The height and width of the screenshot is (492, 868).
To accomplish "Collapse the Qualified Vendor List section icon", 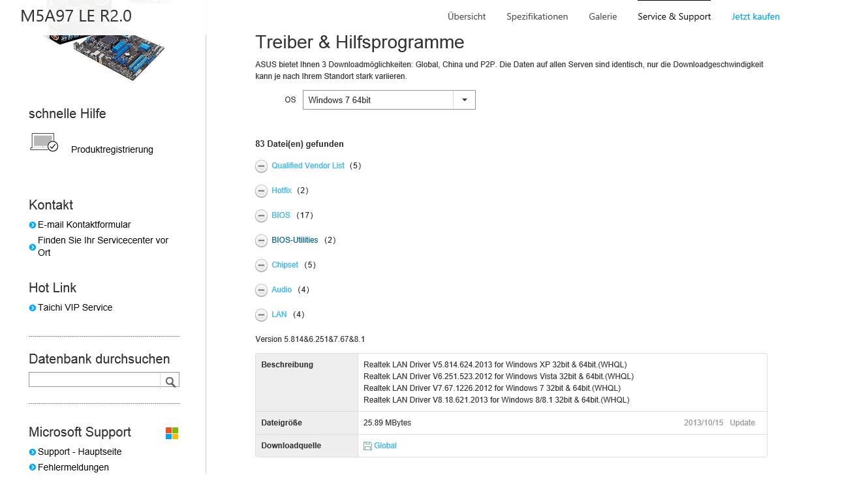I will click(261, 166).
